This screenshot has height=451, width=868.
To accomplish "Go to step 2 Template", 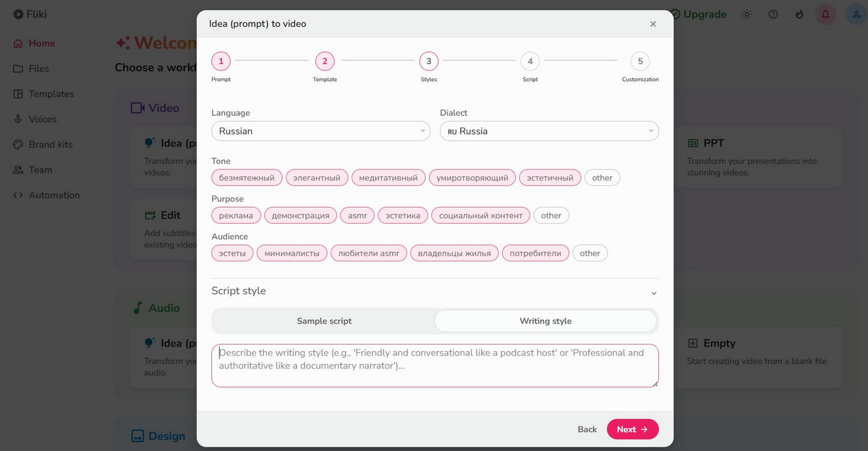I will 325,62.
